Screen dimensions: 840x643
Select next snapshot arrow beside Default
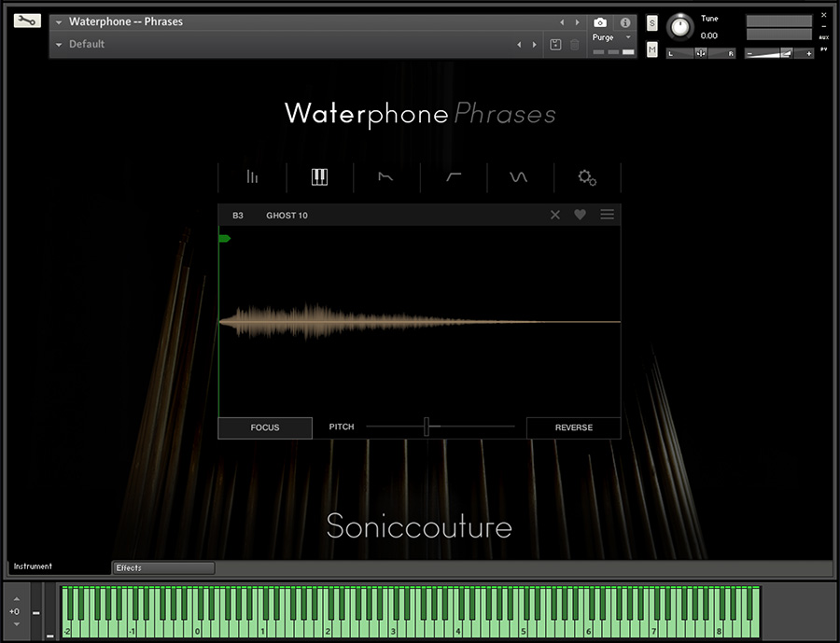tap(534, 45)
